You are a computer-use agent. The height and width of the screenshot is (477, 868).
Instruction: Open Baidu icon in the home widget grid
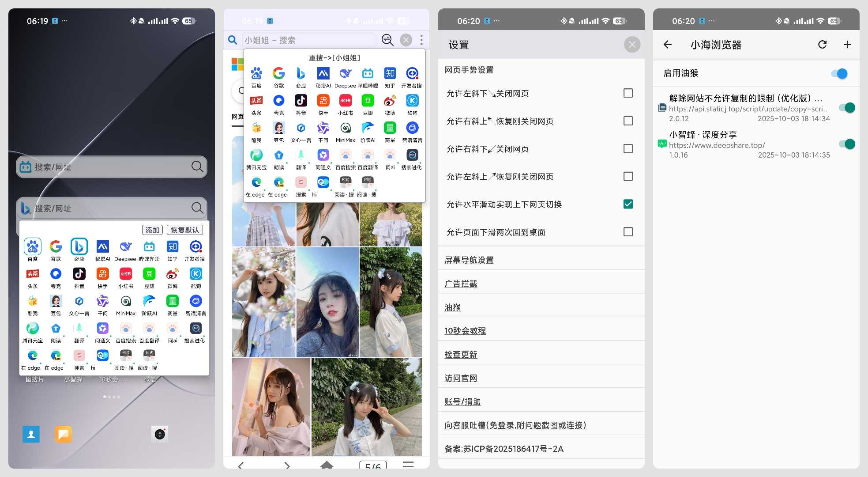coord(33,247)
